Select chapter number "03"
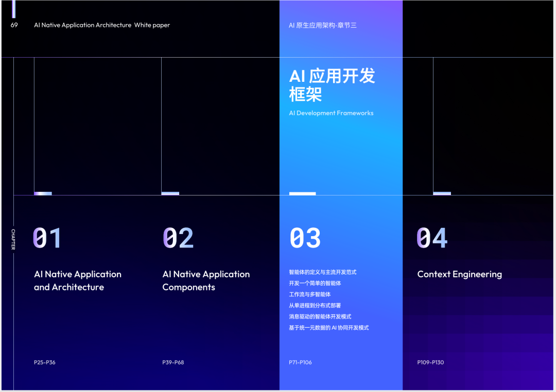This screenshot has width=556, height=392. point(305,238)
